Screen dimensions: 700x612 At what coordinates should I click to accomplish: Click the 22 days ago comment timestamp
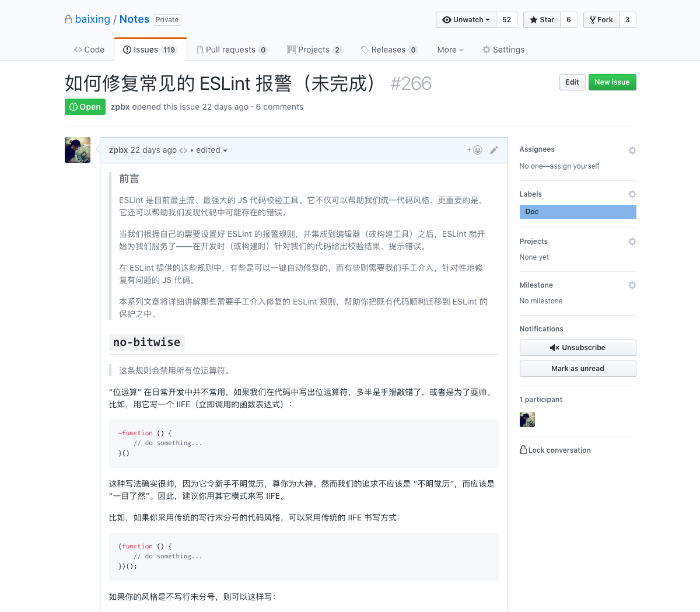[153, 150]
